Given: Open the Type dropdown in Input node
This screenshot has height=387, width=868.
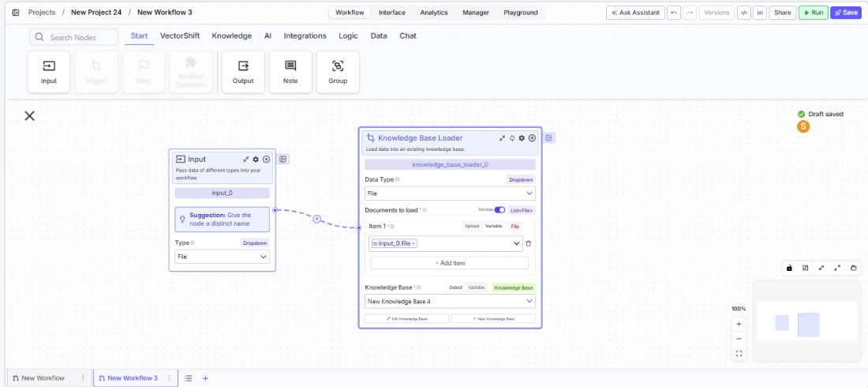Looking at the screenshot, I should point(222,257).
